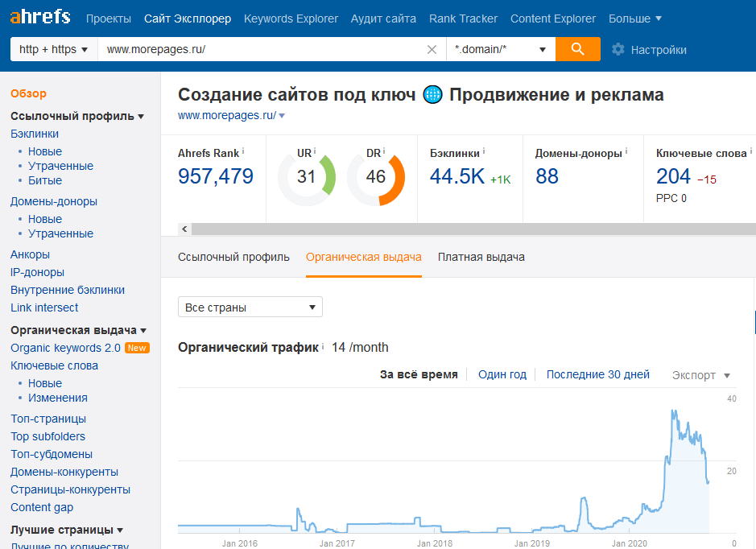Click the left arrow of the horizontal scrollbar

coord(184,229)
